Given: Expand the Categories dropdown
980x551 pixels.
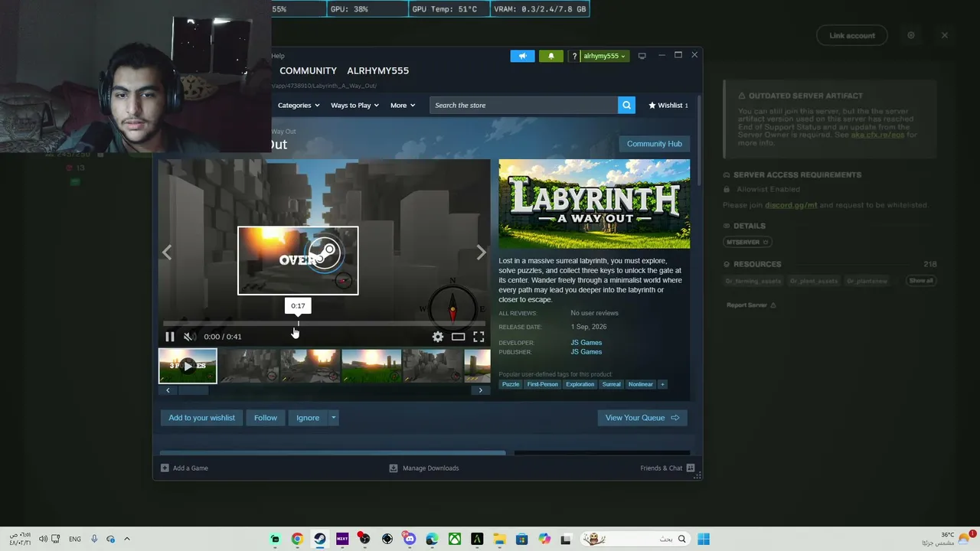Looking at the screenshot, I should click(x=299, y=106).
